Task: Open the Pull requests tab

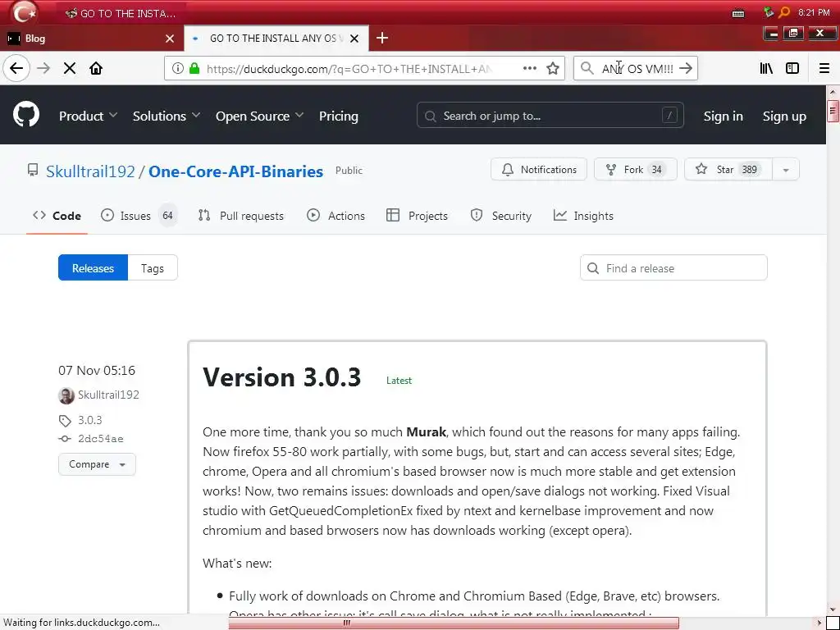Action: (x=241, y=216)
